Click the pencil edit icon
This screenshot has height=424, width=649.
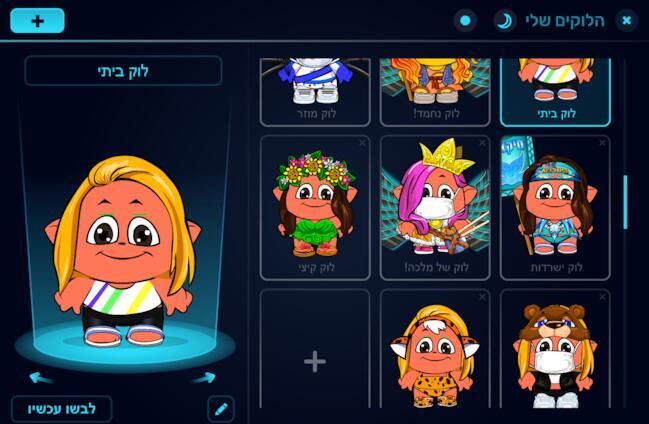[x=221, y=409]
